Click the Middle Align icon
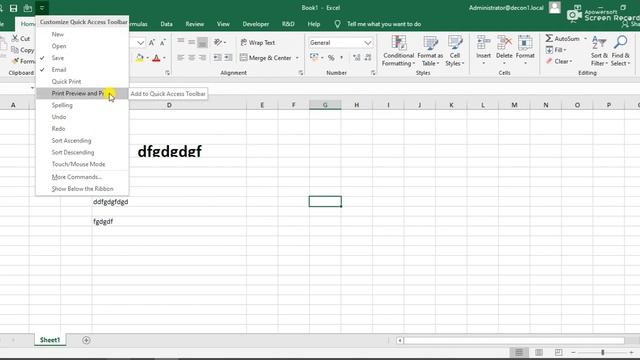 pos(191,42)
